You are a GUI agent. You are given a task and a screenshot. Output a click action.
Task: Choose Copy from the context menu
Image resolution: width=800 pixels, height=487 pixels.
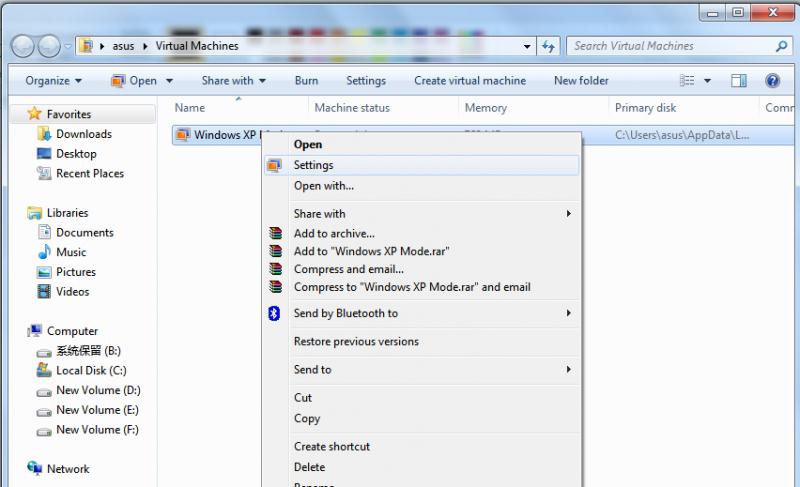pyautogui.click(x=421, y=419)
